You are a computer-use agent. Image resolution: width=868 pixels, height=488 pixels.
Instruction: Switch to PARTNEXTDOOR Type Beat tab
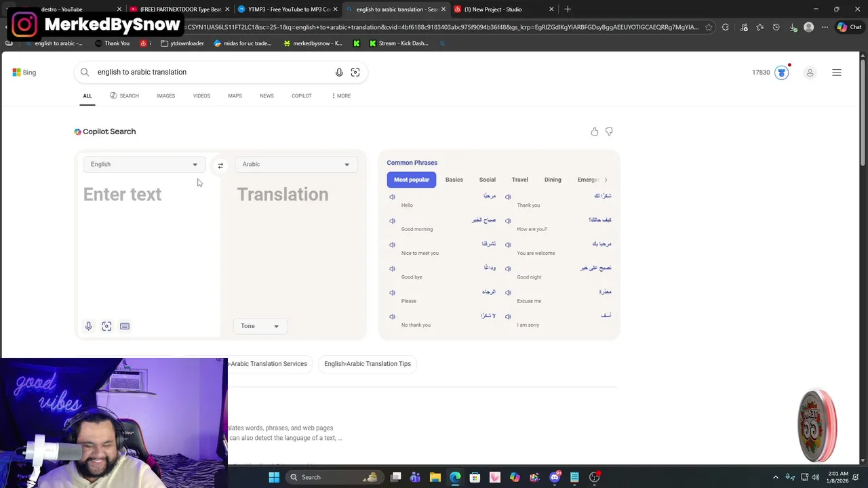click(x=180, y=9)
